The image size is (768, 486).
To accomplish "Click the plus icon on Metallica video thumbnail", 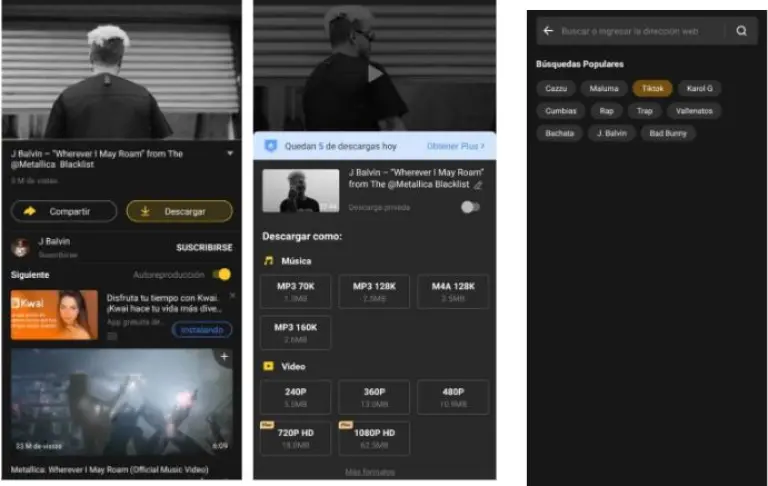I will click(x=224, y=357).
